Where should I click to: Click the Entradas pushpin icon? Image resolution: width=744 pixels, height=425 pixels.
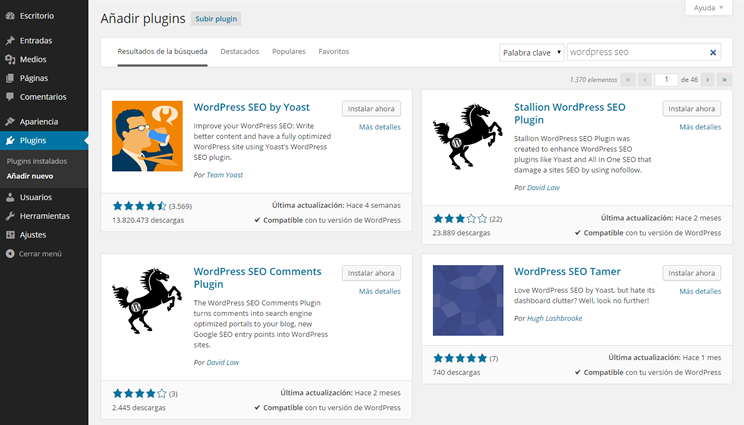(x=10, y=40)
